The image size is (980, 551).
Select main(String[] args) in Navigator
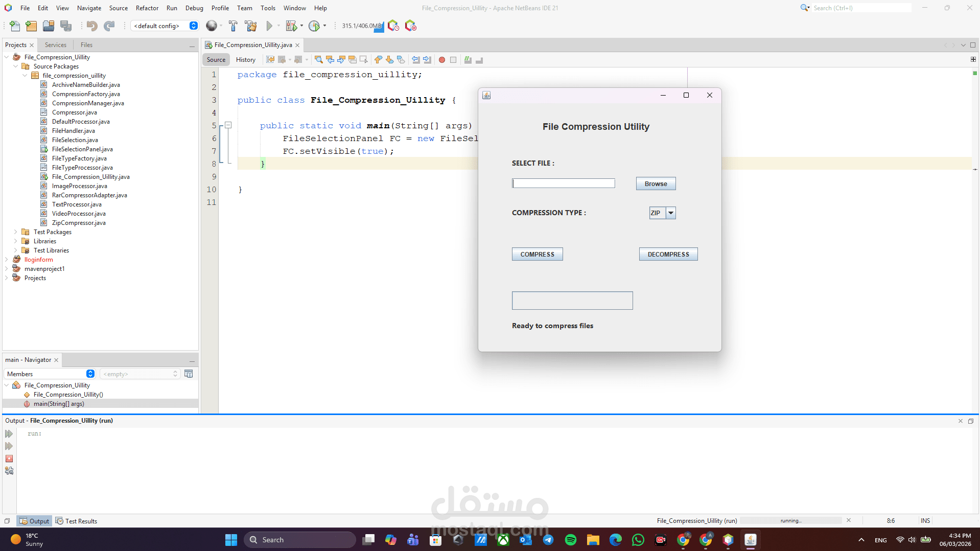tap(59, 404)
